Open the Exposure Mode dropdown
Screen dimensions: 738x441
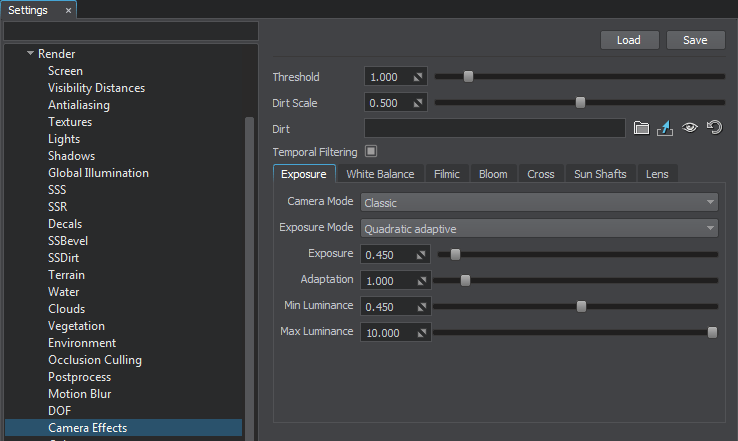coord(539,228)
